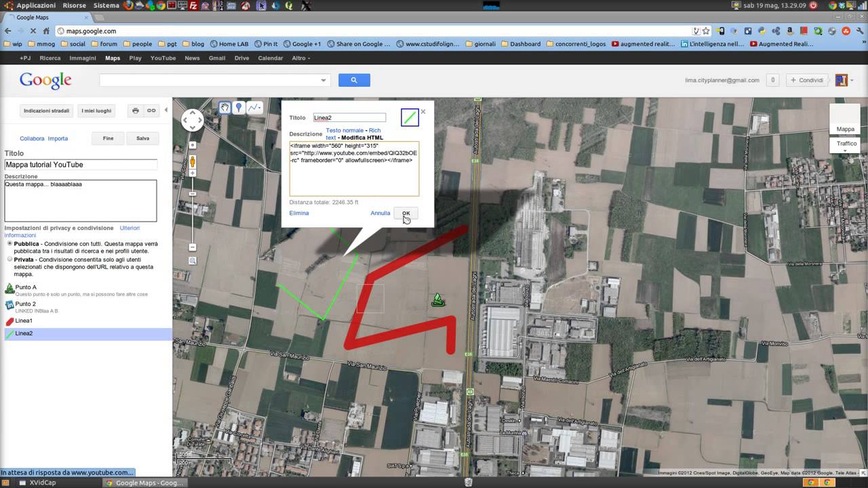868x488 pixels.
Task: Click the print icon in sidebar
Action: click(x=136, y=110)
